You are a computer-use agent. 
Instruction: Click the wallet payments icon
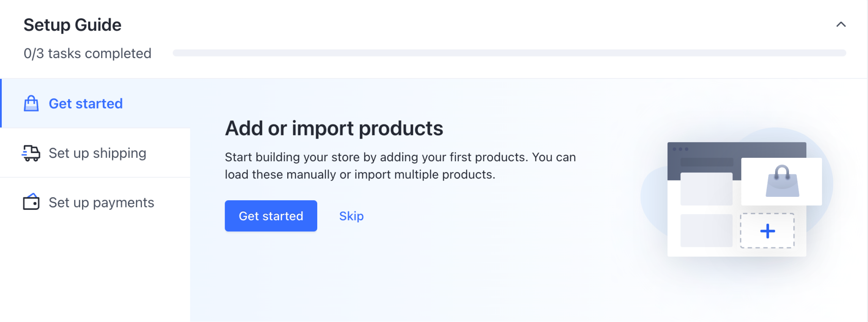pyautogui.click(x=31, y=202)
